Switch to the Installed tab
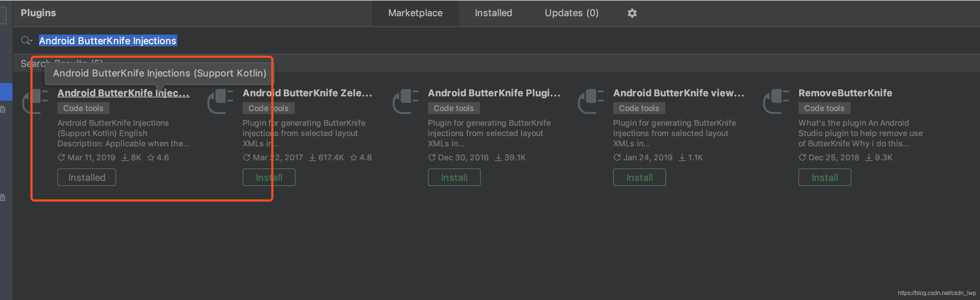The height and width of the screenshot is (300, 980). point(493,13)
